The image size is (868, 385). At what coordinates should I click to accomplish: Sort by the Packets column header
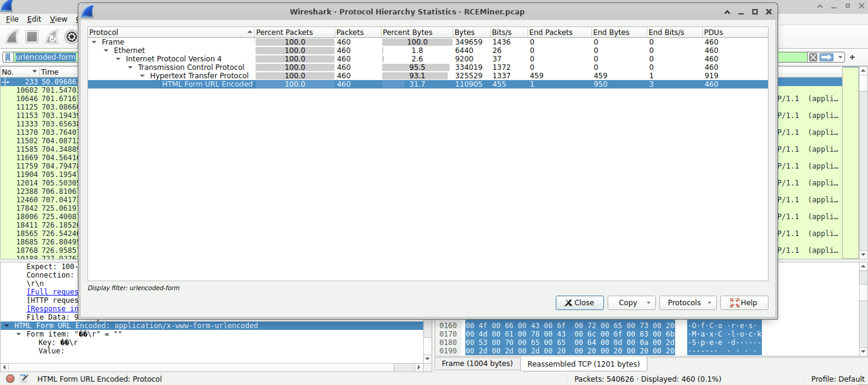coord(358,32)
